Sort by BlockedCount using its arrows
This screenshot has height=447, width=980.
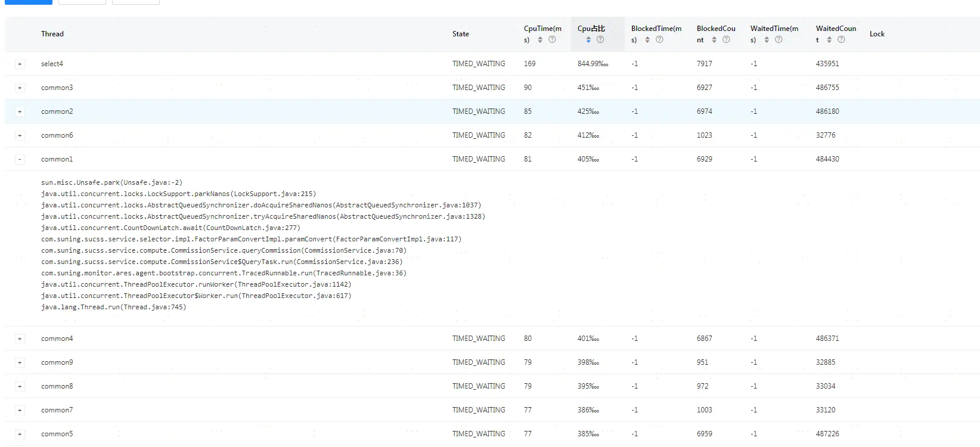coord(714,40)
